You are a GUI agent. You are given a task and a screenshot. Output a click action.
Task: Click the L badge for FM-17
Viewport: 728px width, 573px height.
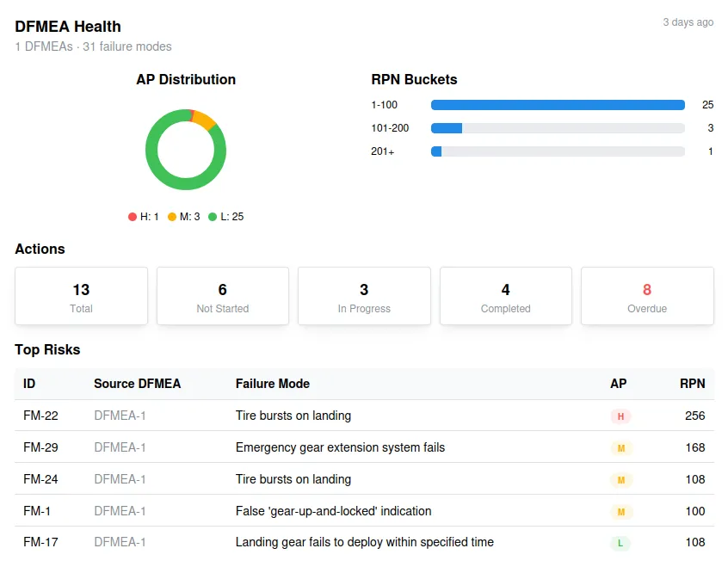(x=620, y=543)
